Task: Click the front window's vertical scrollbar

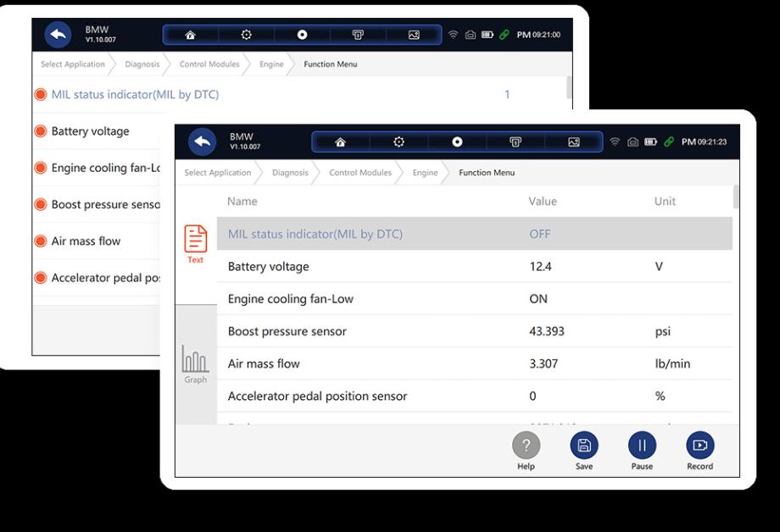Action: [x=736, y=197]
